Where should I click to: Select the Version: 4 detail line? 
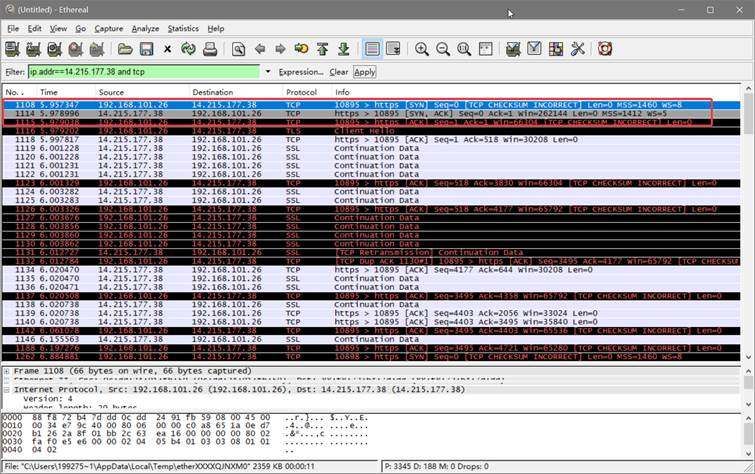(x=48, y=399)
